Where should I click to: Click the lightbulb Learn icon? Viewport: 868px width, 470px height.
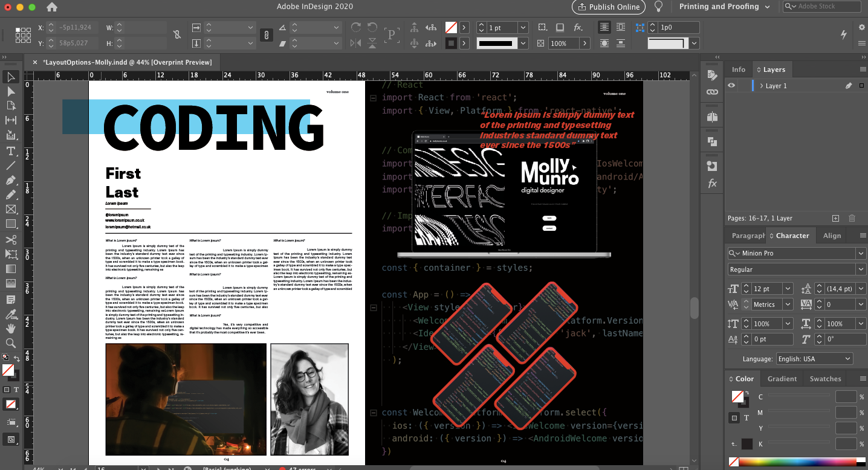[659, 7]
